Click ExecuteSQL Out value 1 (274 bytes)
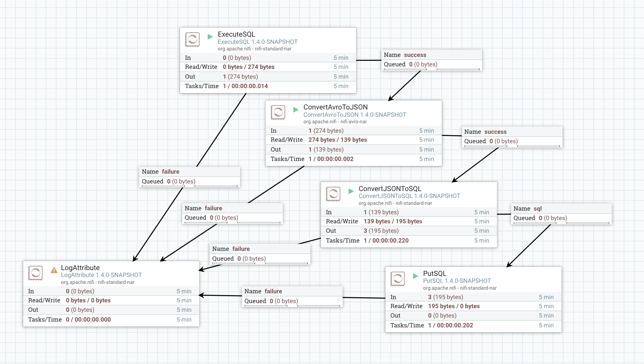 (x=241, y=77)
